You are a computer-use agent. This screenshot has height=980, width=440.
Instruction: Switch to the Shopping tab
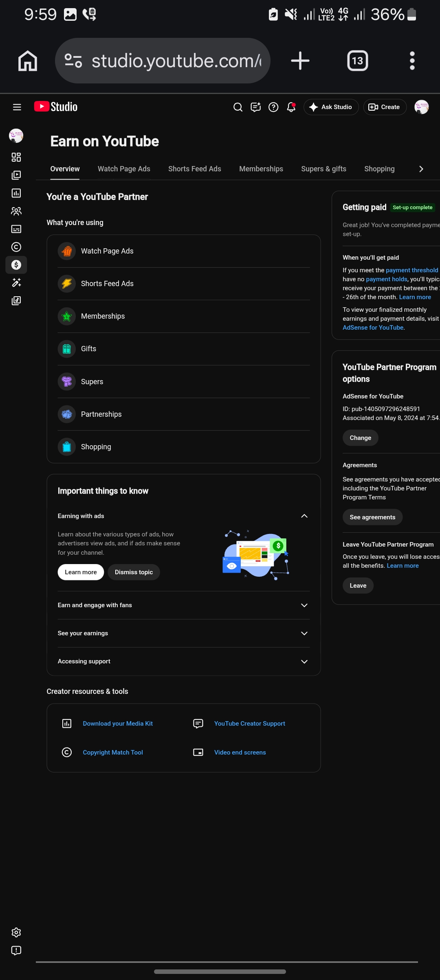coord(379,169)
